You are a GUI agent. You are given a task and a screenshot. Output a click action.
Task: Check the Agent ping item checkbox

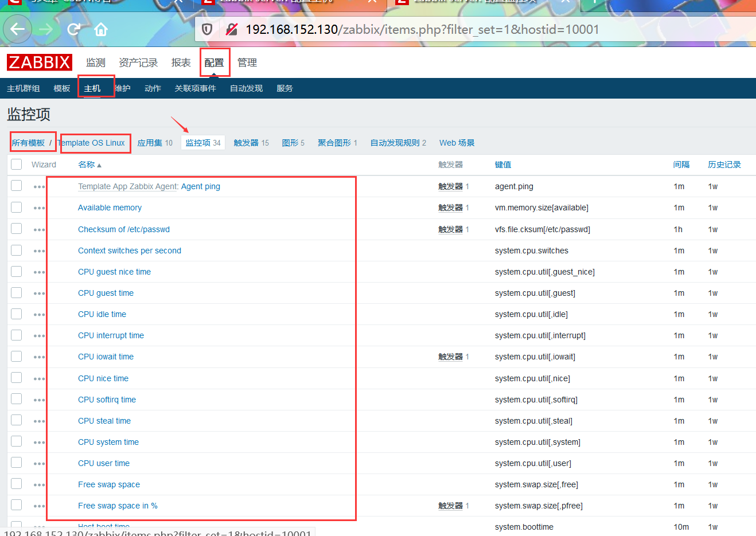coord(17,186)
